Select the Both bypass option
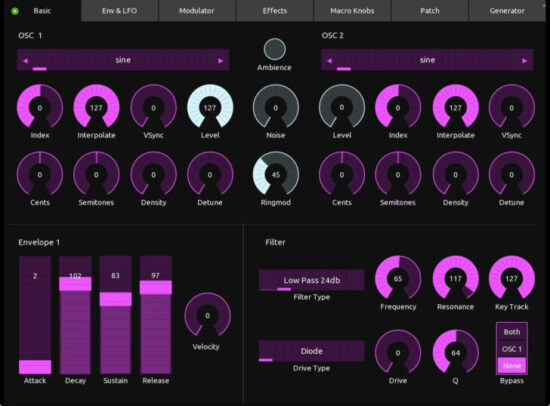 (512, 332)
